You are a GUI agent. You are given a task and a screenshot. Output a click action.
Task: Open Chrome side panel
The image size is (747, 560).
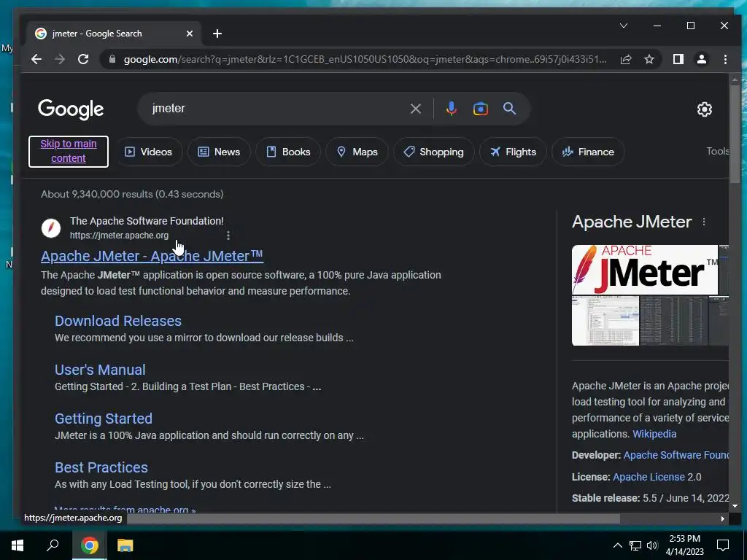678,59
